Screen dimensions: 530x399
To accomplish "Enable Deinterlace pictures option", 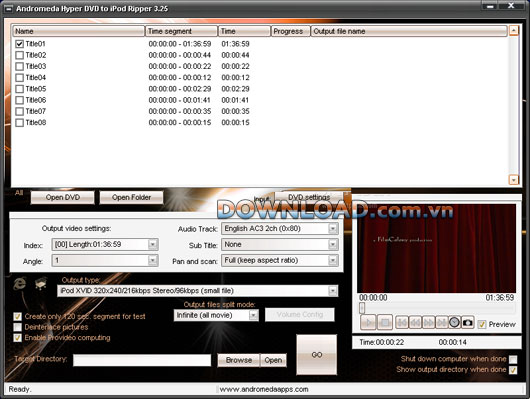I will pyautogui.click(x=17, y=327).
